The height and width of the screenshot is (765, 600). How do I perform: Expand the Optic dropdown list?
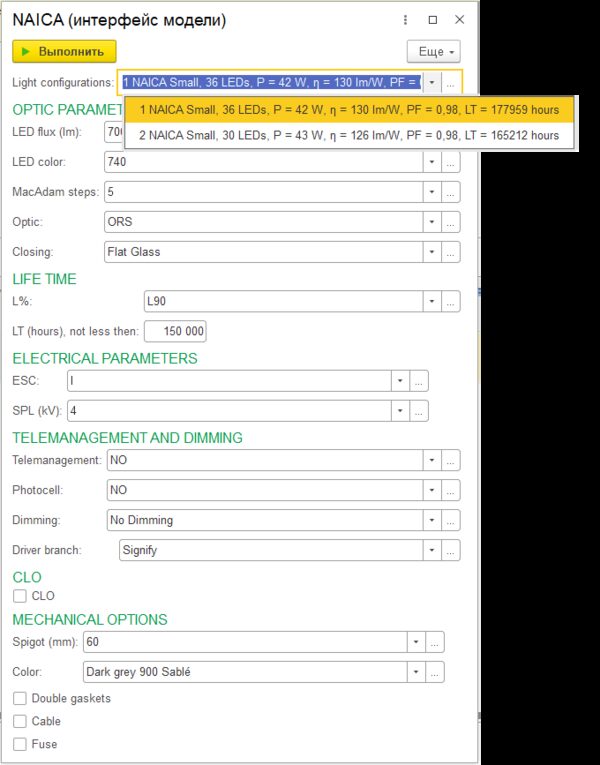click(431, 222)
